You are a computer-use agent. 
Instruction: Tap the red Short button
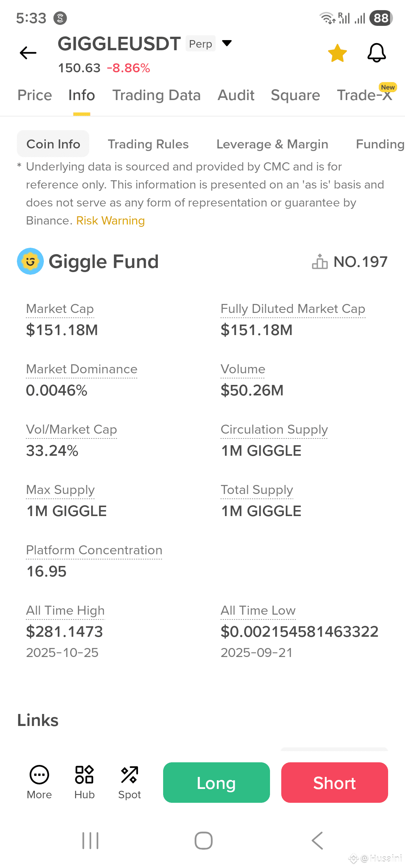[334, 783]
